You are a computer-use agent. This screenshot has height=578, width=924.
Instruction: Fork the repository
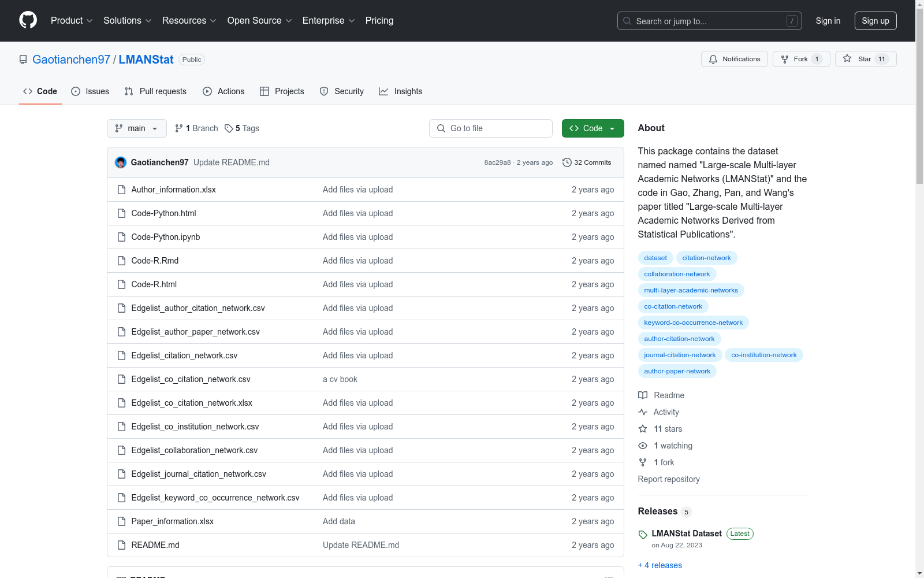pos(802,59)
